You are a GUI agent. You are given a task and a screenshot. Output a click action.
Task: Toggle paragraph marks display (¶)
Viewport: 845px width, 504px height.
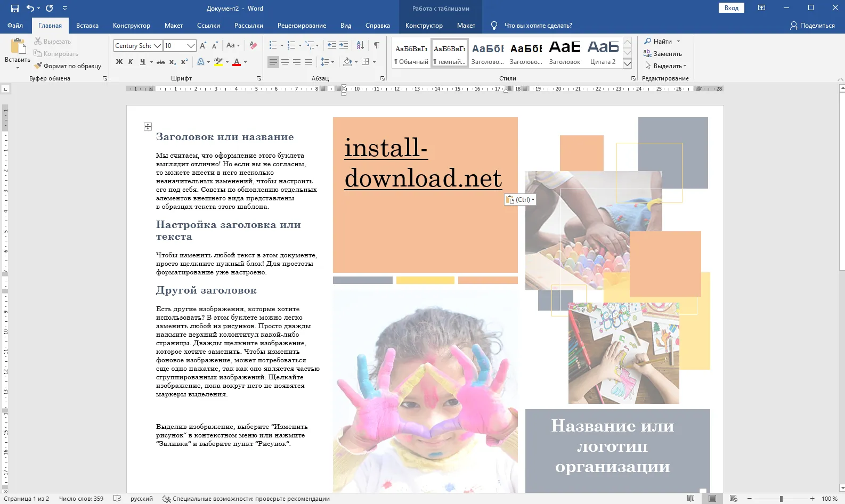pos(376,46)
